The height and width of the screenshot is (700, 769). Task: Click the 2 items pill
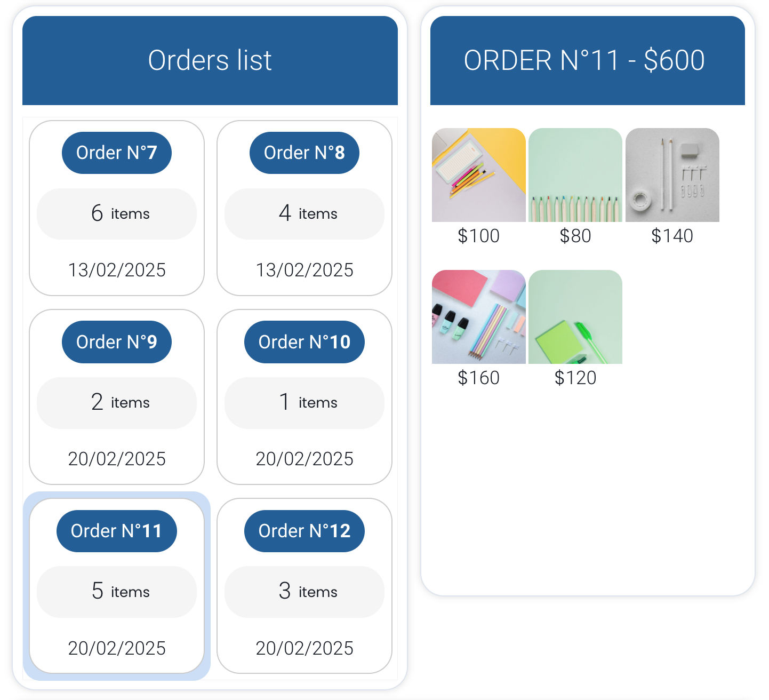117,403
